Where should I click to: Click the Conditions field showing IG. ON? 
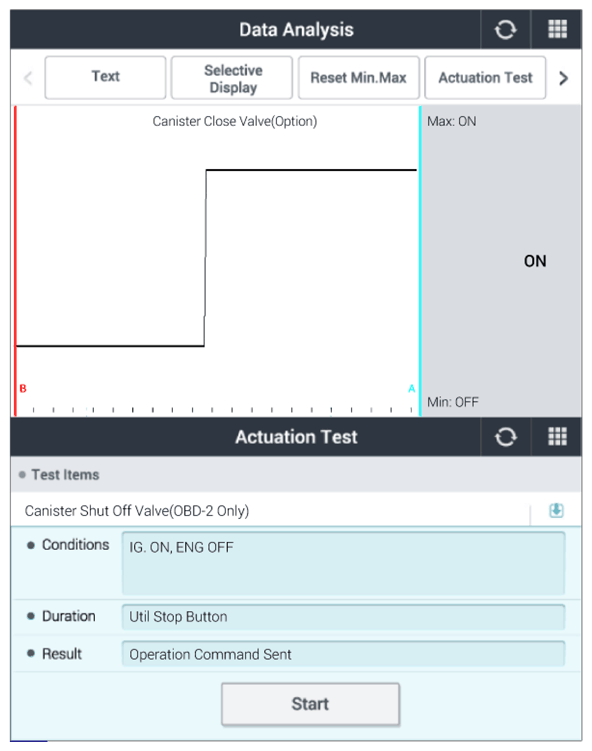point(343,563)
